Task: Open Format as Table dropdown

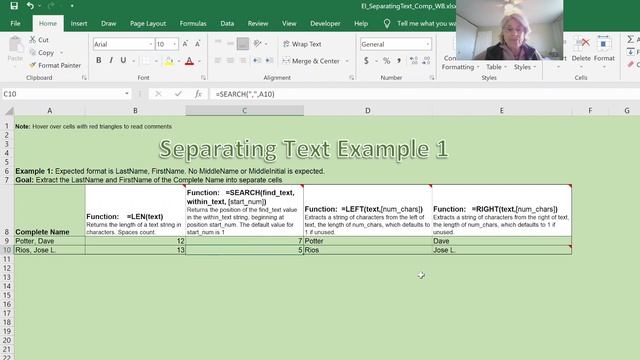Action: point(496,67)
